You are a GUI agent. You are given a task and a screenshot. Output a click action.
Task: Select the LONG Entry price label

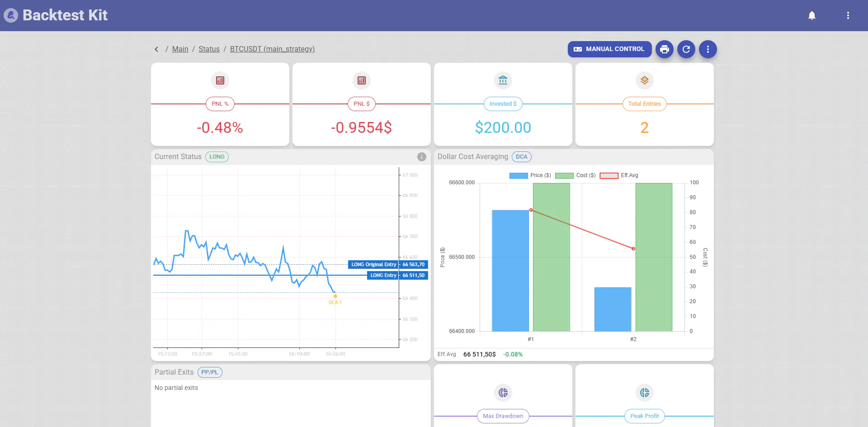coord(397,275)
